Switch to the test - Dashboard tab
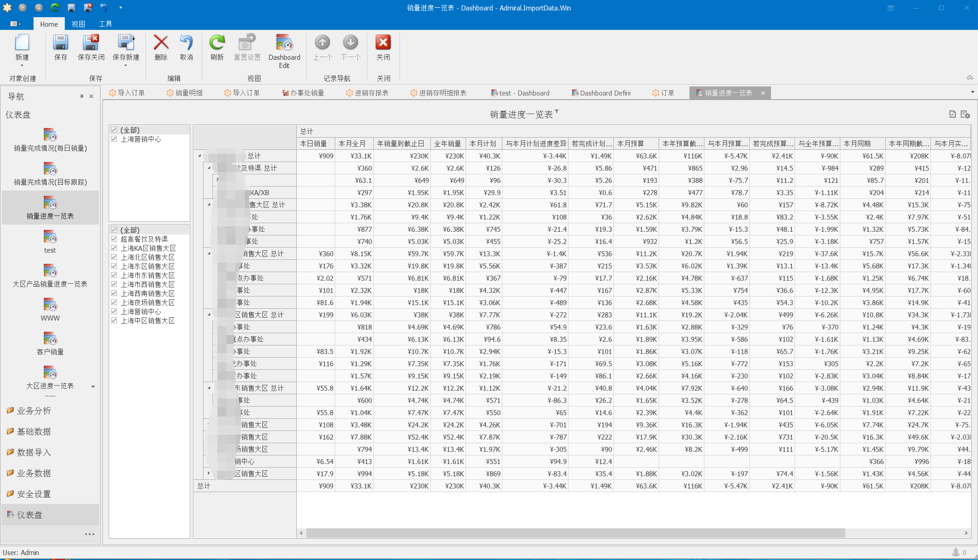Viewport: 978px width, 560px height. tap(520, 93)
